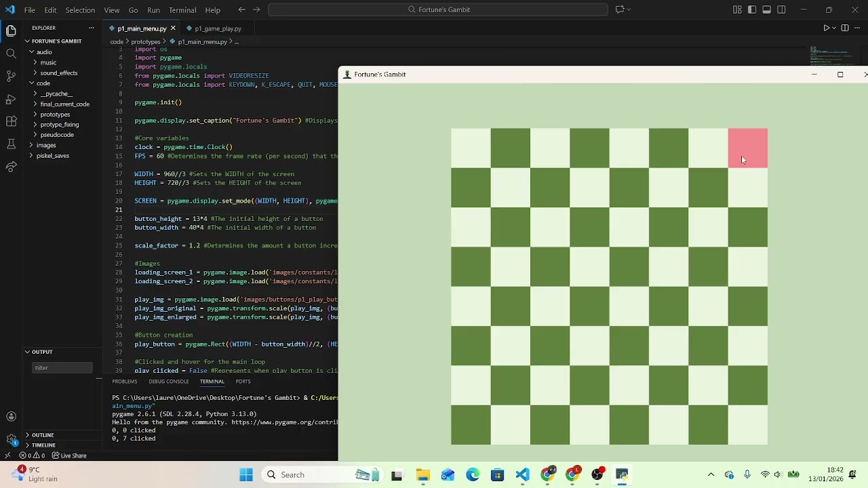Switch to the p1_game_play.py tab

[x=218, y=28]
